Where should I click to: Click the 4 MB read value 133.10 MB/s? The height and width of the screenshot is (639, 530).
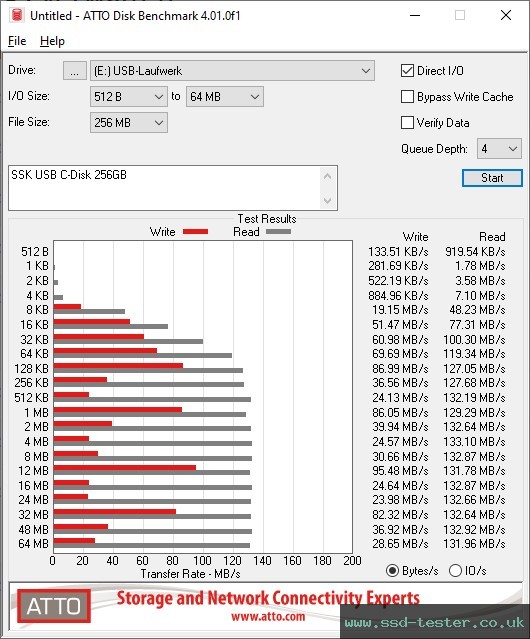[474, 442]
